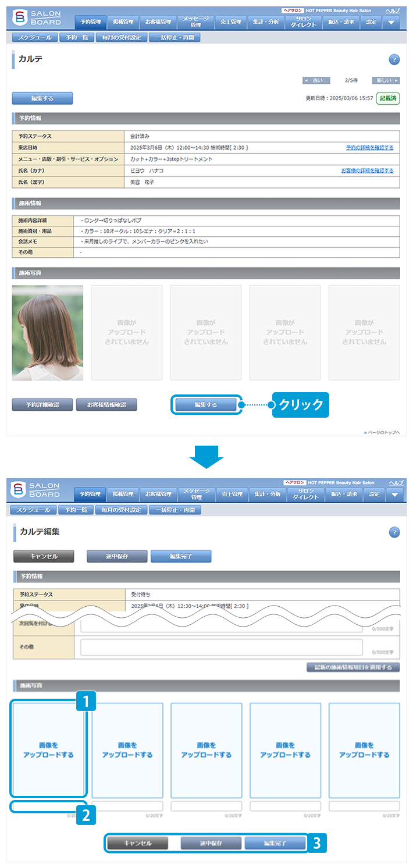The image size is (413, 868).
Task: Click 途中保存 button at bottom of カルテ編集
Action: click(211, 843)
